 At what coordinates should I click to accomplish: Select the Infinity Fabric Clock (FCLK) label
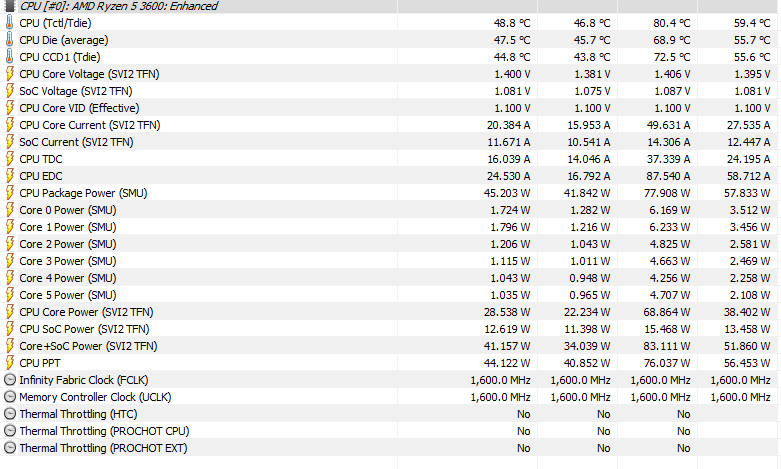coord(84,380)
